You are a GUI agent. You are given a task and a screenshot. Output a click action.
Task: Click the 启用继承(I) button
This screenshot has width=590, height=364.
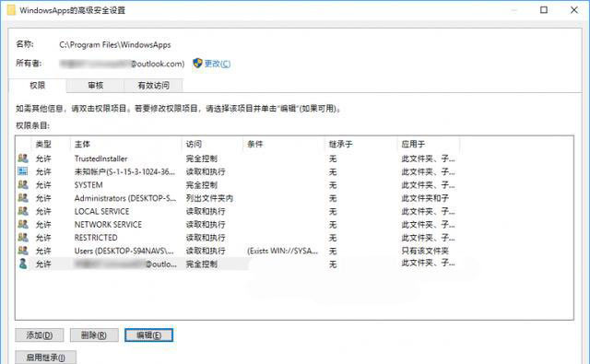(45, 358)
